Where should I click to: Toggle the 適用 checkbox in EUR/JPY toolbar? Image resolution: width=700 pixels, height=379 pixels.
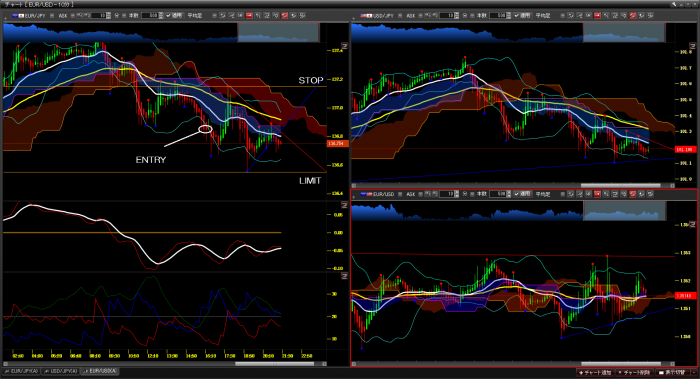pos(168,16)
